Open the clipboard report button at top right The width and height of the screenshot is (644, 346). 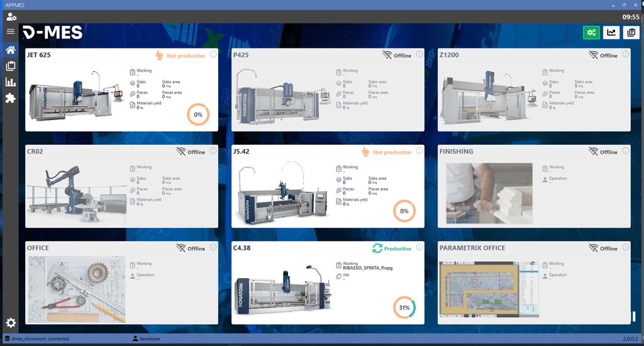click(631, 33)
